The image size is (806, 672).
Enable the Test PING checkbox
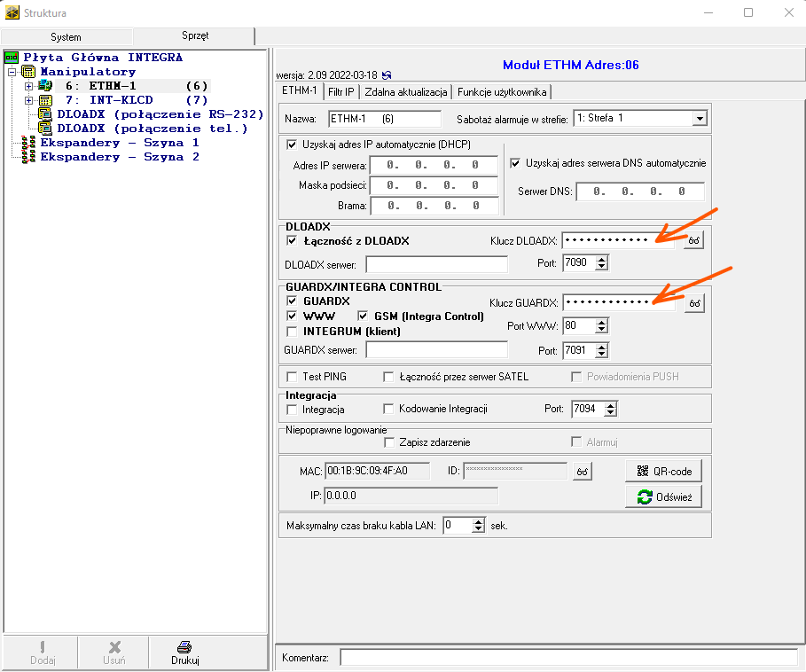292,377
